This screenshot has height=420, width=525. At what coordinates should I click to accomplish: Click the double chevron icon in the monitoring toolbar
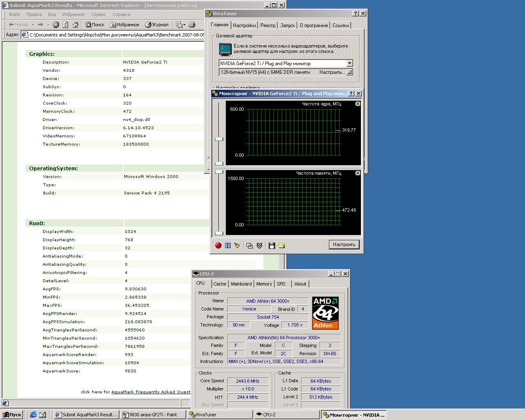click(x=259, y=245)
